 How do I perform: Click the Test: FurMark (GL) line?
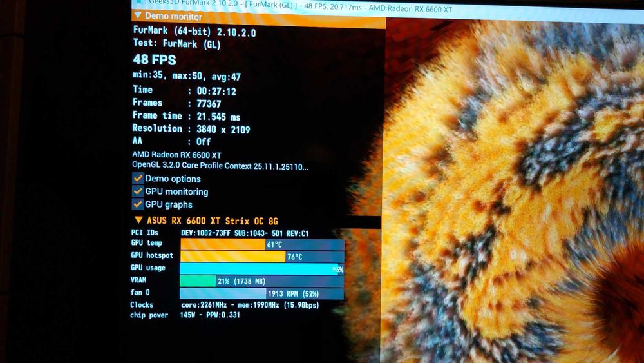(x=176, y=44)
